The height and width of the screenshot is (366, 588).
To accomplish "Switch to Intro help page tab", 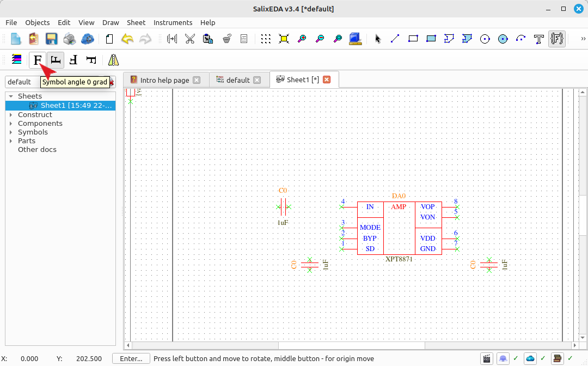I will [164, 80].
